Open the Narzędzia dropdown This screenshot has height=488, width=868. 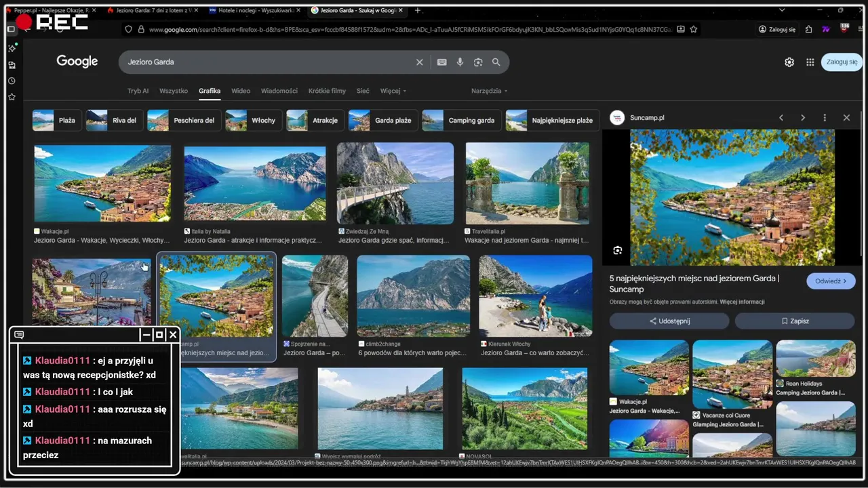tap(489, 91)
